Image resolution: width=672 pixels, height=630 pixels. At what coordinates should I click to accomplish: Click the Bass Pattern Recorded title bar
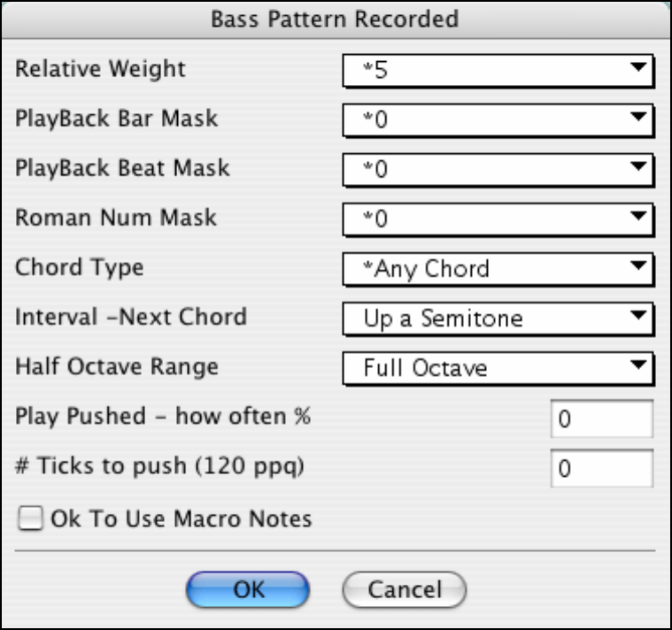click(336, 18)
